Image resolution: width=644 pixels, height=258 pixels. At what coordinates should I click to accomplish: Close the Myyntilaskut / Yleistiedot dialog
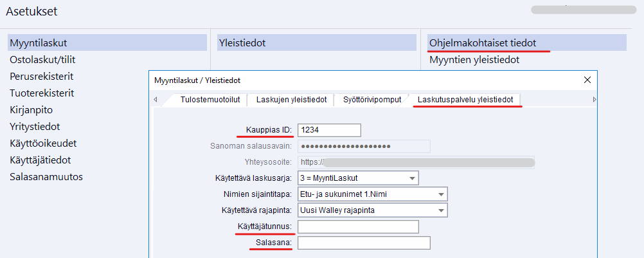[587, 80]
